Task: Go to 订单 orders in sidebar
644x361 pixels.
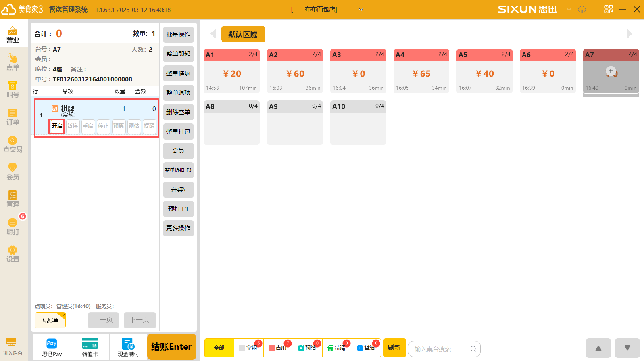Action: 13,117
